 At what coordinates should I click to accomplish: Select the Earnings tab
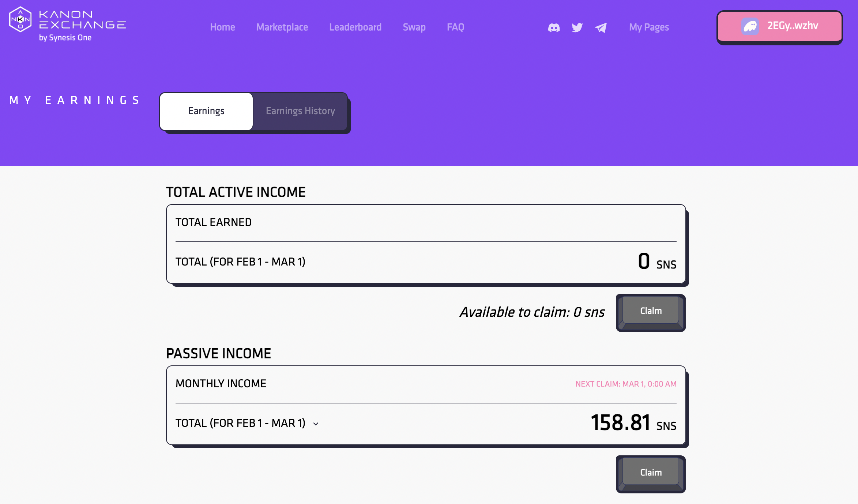tap(206, 111)
